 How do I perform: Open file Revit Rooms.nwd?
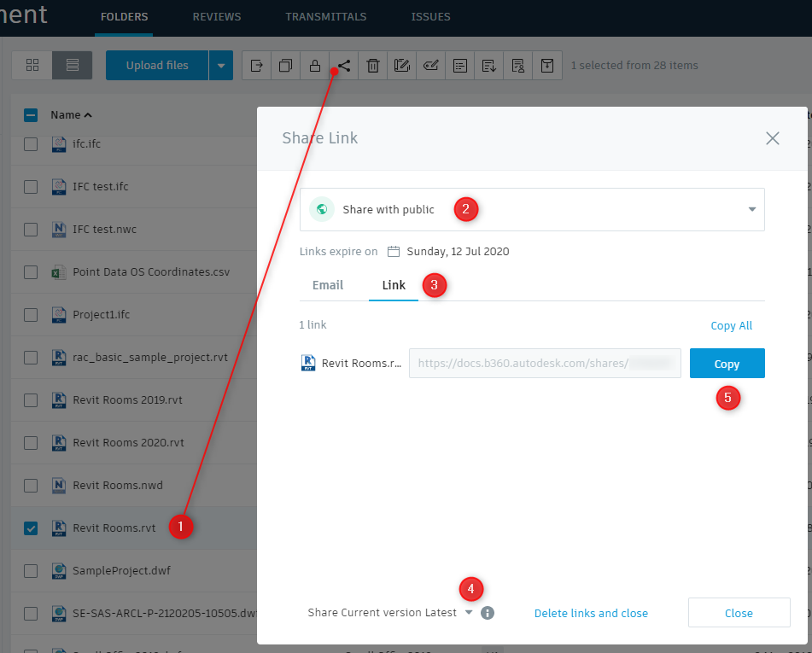118,485
